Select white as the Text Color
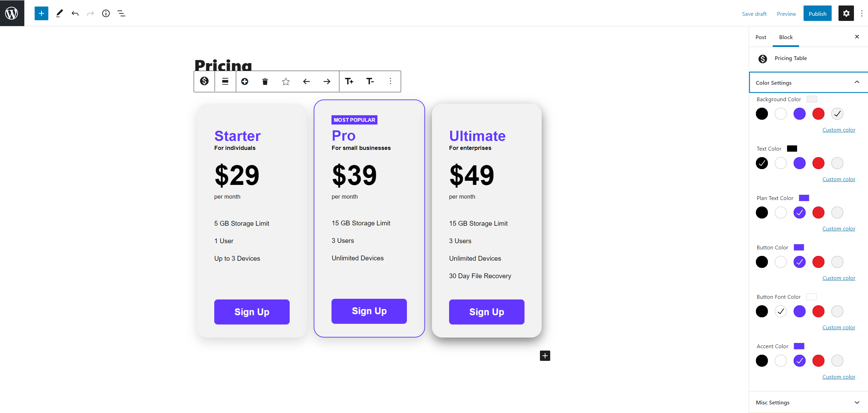Viewport: 868px width, 413px height. click(x=781, y=163)
